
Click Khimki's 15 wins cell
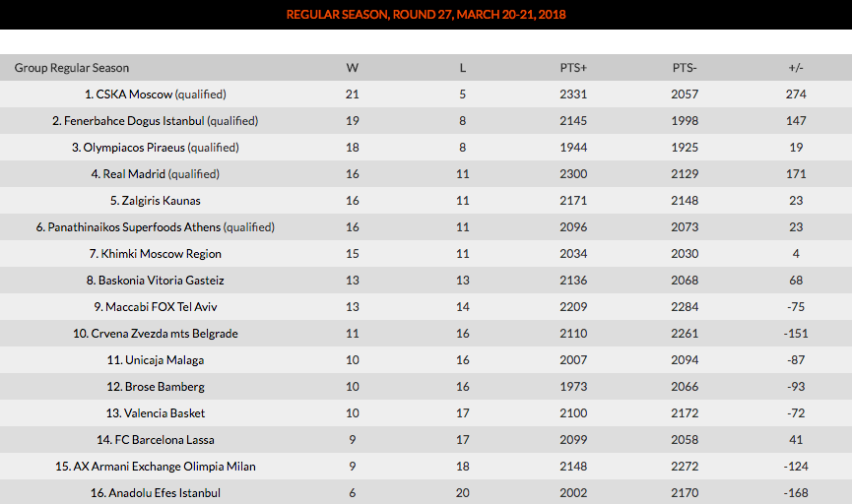[x=352, y=254]
